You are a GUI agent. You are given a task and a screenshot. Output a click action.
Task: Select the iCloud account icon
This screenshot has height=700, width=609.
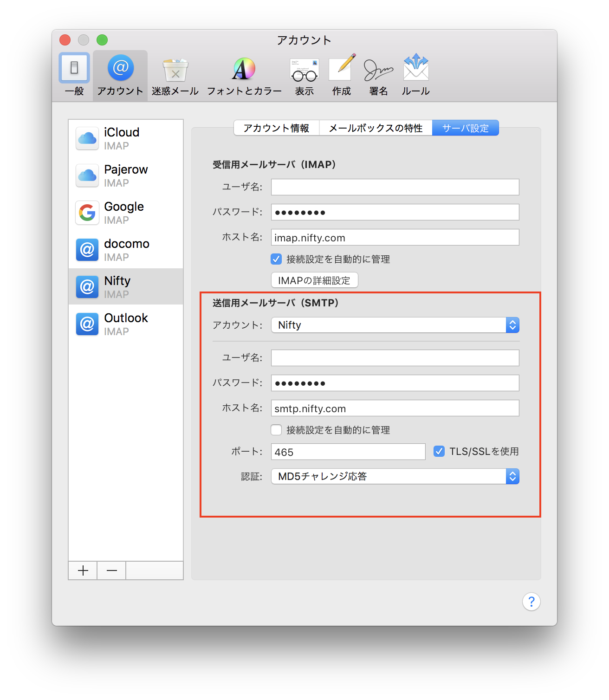[87, 138]
